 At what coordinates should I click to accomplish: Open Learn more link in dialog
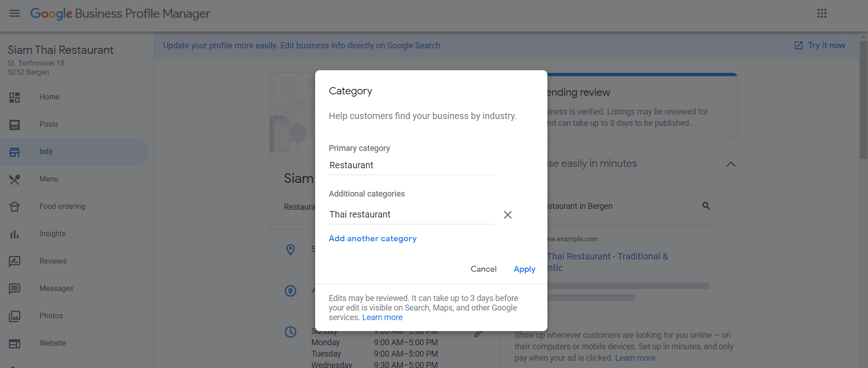coord(382,317)
